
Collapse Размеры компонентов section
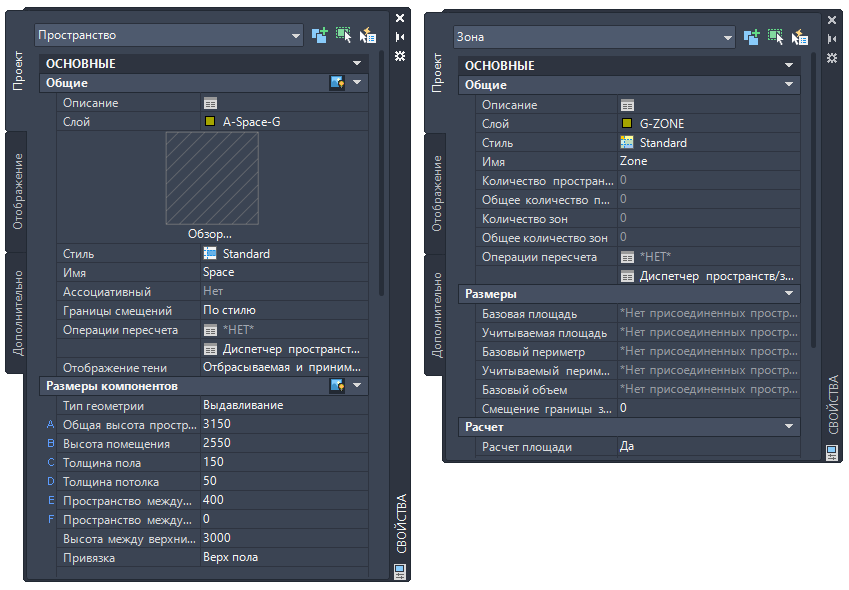(x=357, y=386)
